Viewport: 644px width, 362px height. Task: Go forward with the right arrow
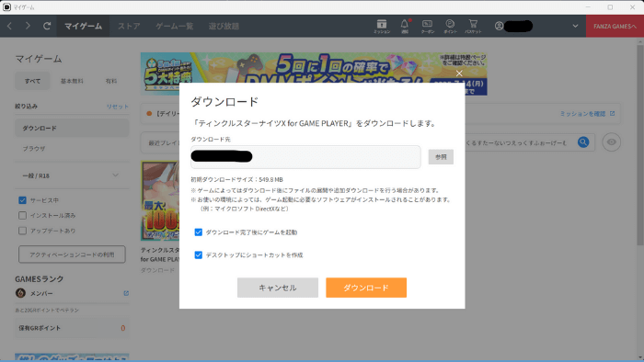coord(28,26)
